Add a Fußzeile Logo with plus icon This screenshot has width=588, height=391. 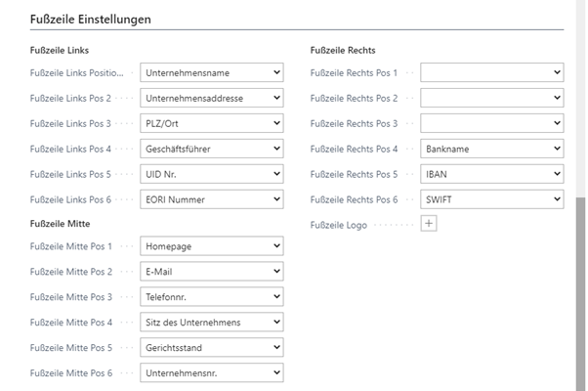(x=429, y=224)
